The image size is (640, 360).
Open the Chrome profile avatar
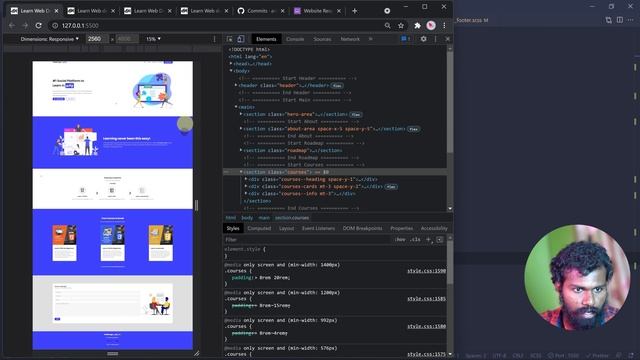431,25
